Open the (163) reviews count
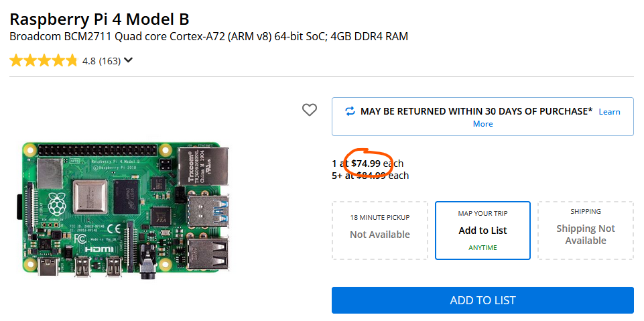644x321 pixels. pos(109,61)
